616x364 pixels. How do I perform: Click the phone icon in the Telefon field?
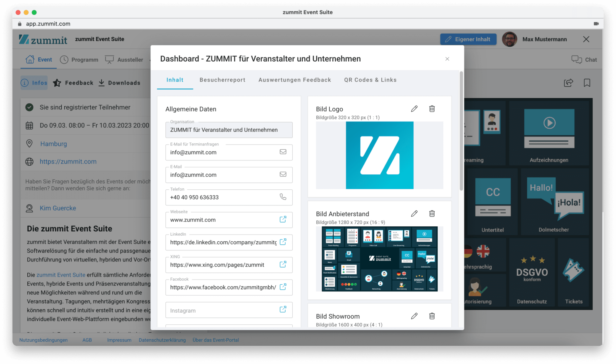pyautogui.click(x=283, y=197)
